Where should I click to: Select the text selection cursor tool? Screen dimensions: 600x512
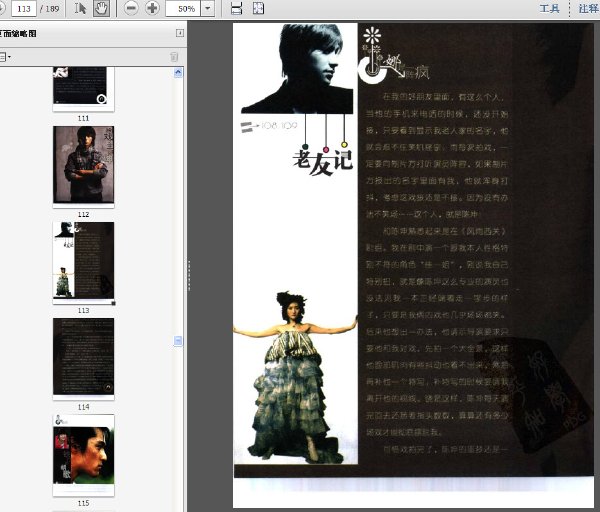(x=80, y=8)
